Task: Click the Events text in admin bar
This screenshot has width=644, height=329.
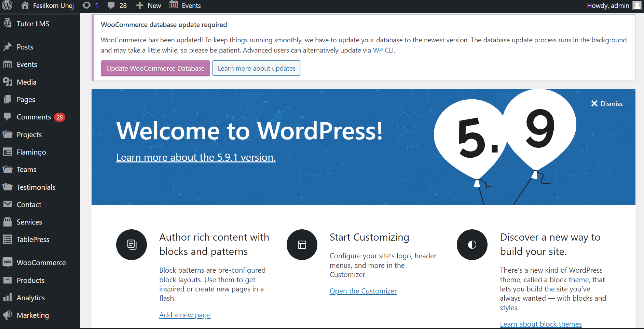Action: tap(191, 5)
